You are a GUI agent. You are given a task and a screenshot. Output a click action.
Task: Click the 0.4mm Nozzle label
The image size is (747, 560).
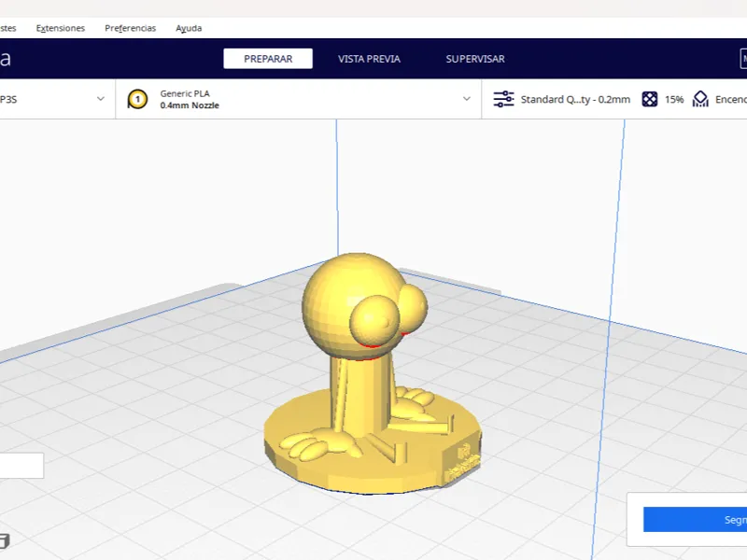(190, 105)
